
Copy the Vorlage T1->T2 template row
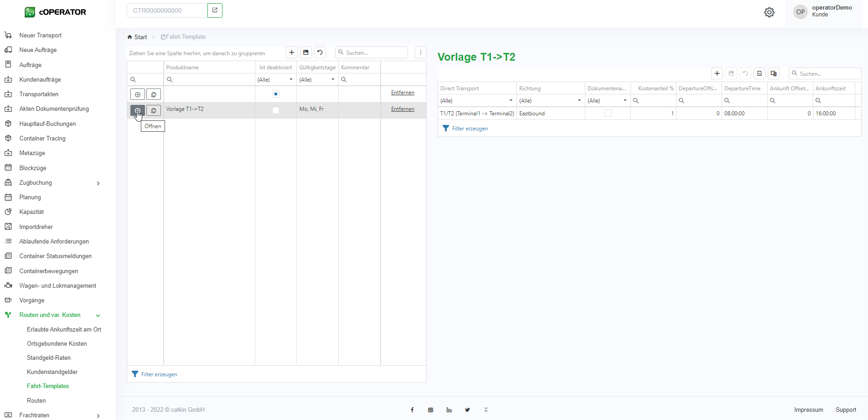[x=154, y=110]
